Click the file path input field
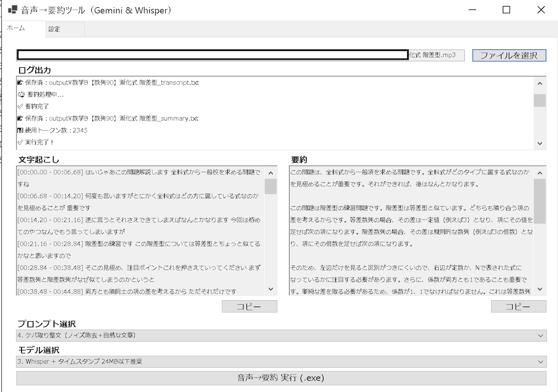The height and width of the screenshot is (392, 558). tap(240, 55)
